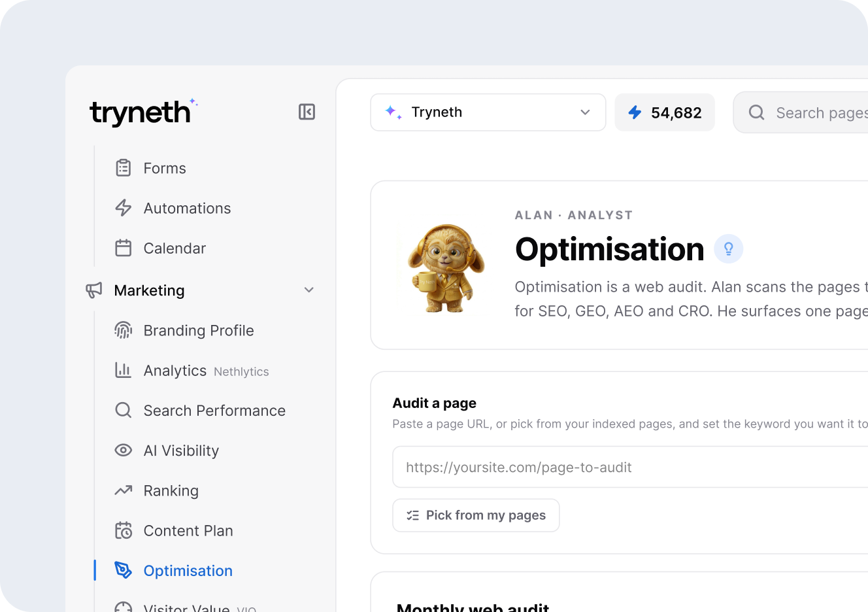
Task: Open Analytics Nethlytics page
Action: click(206, 371)
